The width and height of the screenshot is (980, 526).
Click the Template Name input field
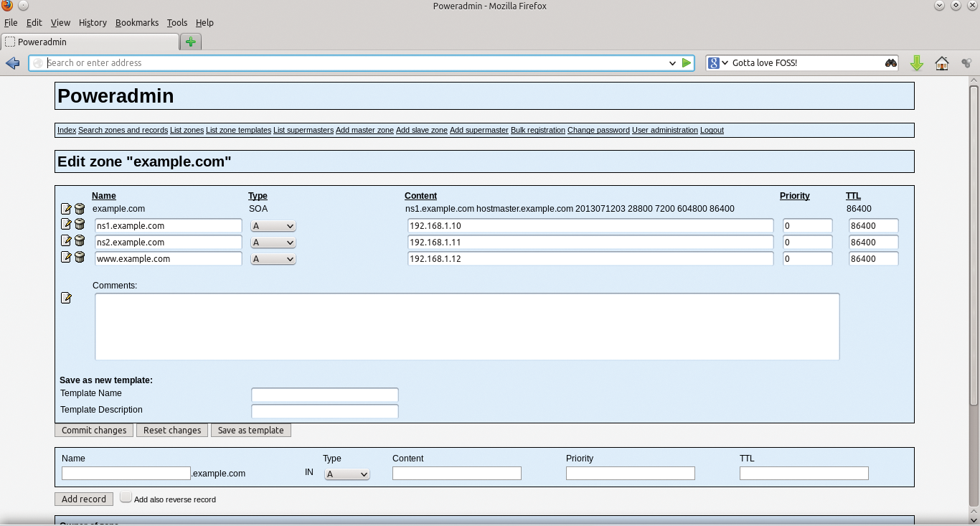click(324, 395)
